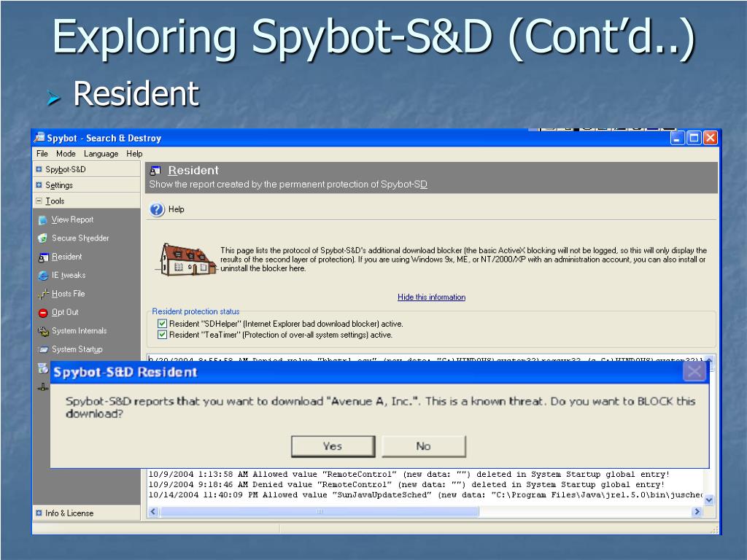
Task: Maximize the Spybot main window
Action: pyautogui.click(x=694, y=138)
